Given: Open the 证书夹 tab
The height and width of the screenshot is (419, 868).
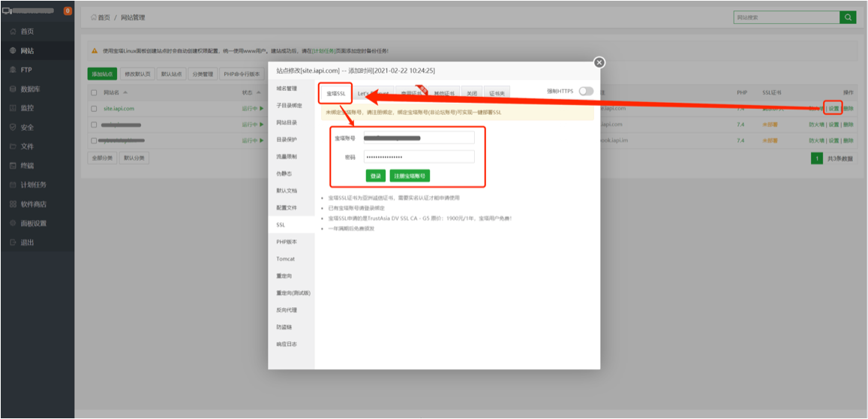Looking at the screenshot, I should (497, 93).
